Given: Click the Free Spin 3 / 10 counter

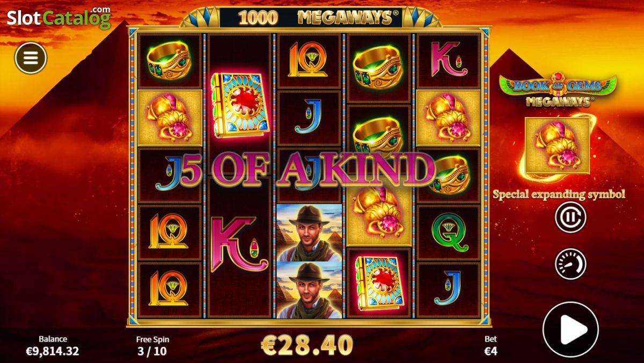Looking at the screenshot, I should (x=152, y=345).
